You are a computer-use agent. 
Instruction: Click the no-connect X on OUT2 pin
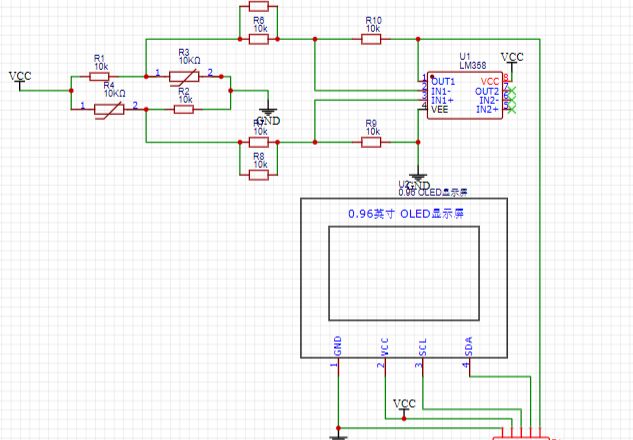click(x=512, y=91)
